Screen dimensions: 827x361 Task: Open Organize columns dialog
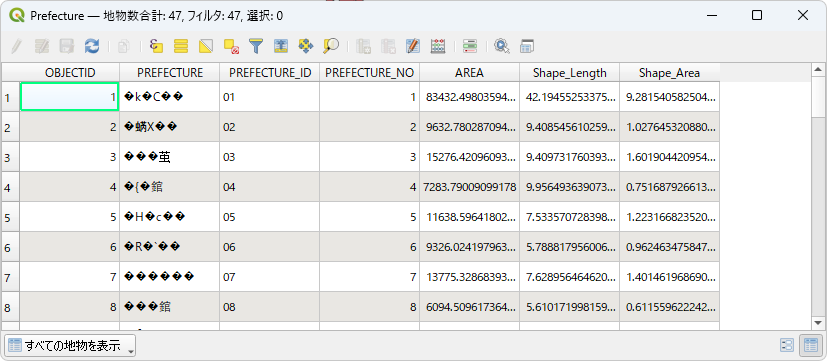[x=412, y=46]
